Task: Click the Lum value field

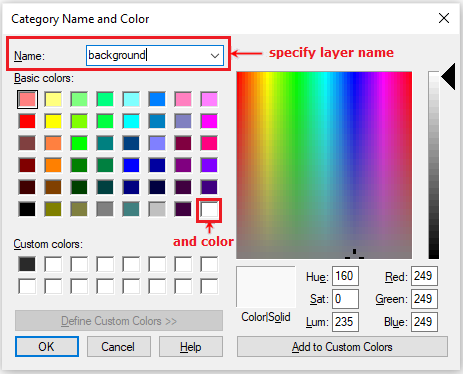Action: [x=345, y=322]
